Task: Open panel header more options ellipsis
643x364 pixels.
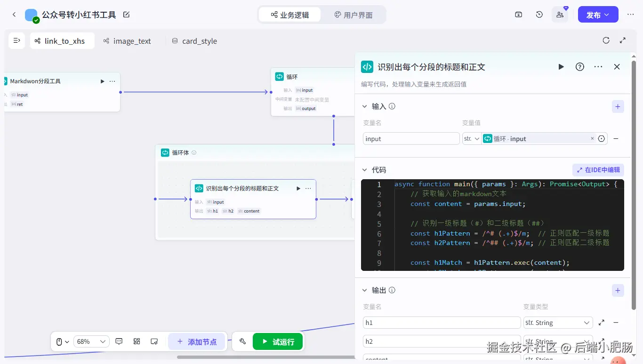Action: point(598,67)
